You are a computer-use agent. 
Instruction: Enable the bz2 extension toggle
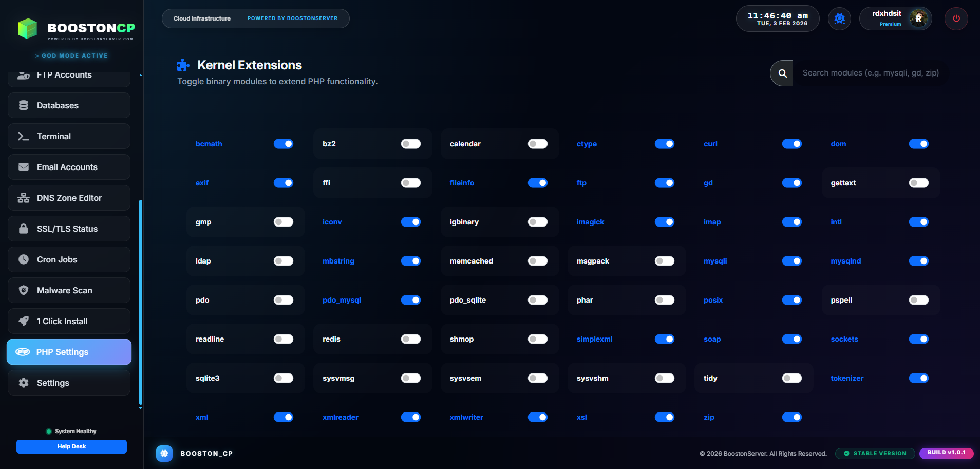pos(410,144)
